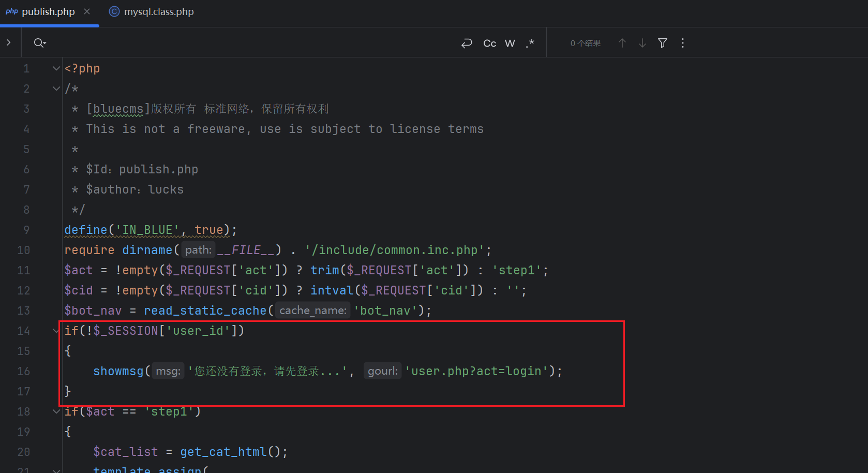This screenshot has width=868, height=473.
Task: Click the read_static_cache function
Action: click(x=205, y=311)
